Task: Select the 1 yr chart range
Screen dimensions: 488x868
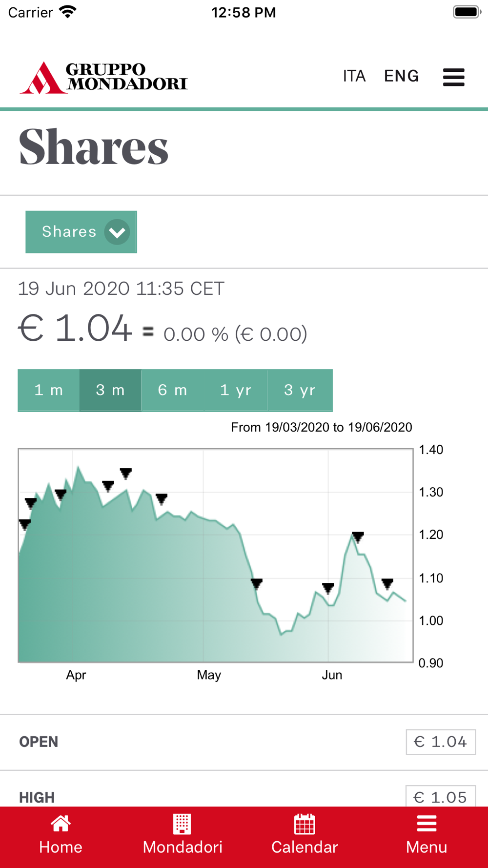Action: click(x=236, y=390)
